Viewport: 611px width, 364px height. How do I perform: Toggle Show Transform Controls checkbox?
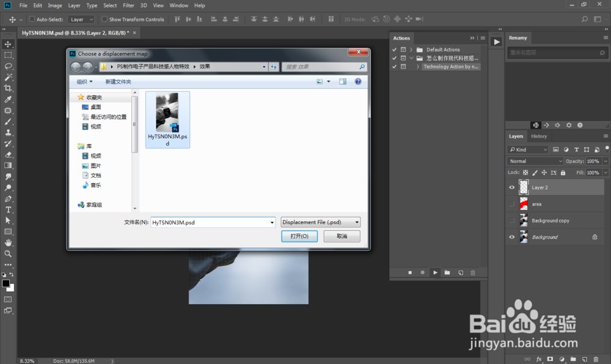pyautogui.click(x=104, y=19)
